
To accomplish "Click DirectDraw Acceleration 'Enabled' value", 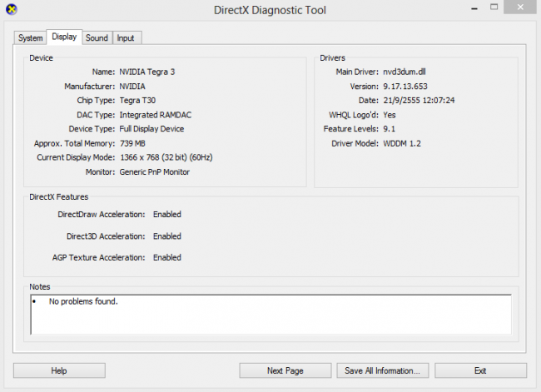I will 167,214.
